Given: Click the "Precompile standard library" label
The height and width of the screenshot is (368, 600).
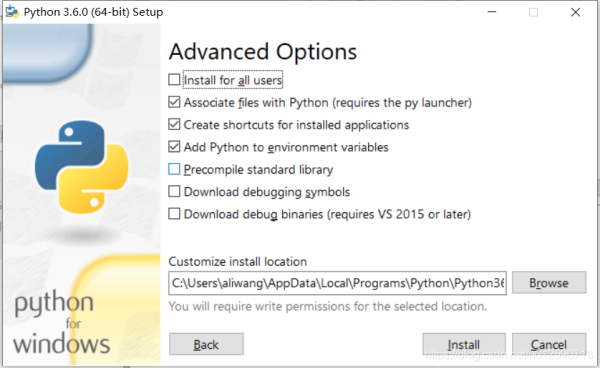Looking at the screenshot, I should [x=258, y=169].
